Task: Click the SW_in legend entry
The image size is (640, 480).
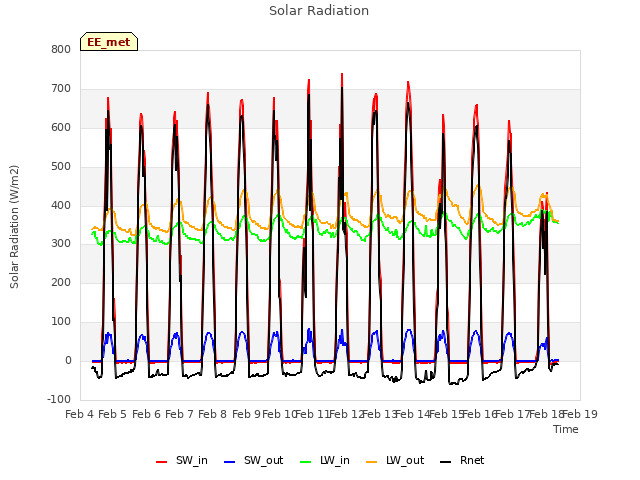Action: tap(182, 460)
